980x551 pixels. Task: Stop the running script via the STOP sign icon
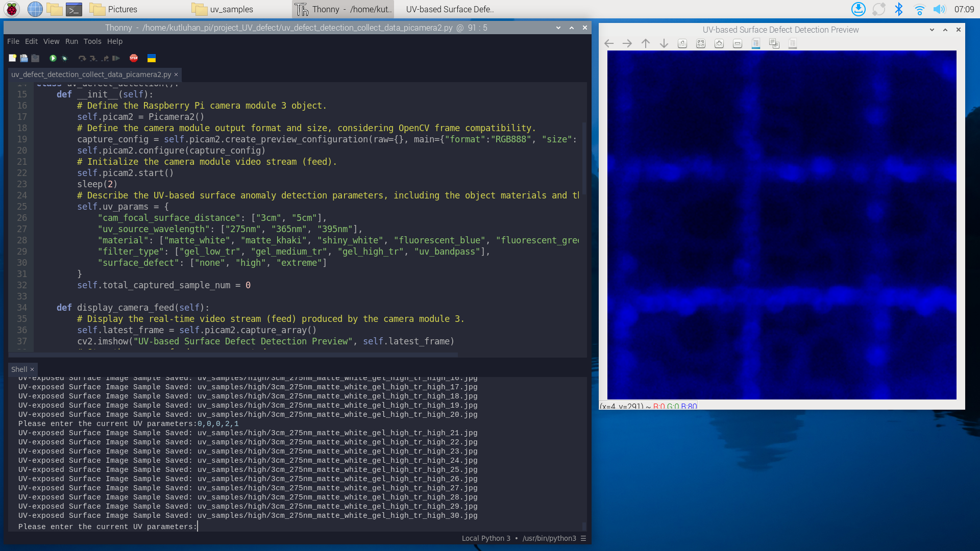click(133, 58)
